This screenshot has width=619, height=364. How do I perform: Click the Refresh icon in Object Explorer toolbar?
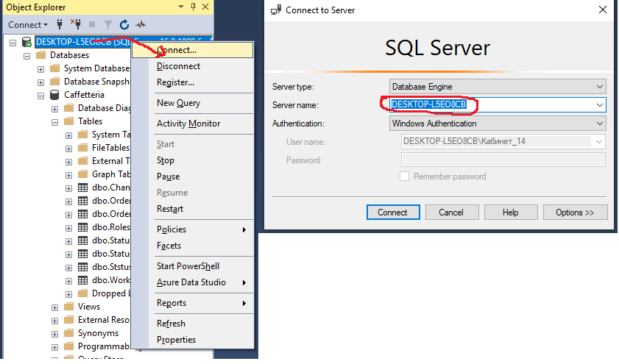(x=124, y=24)
